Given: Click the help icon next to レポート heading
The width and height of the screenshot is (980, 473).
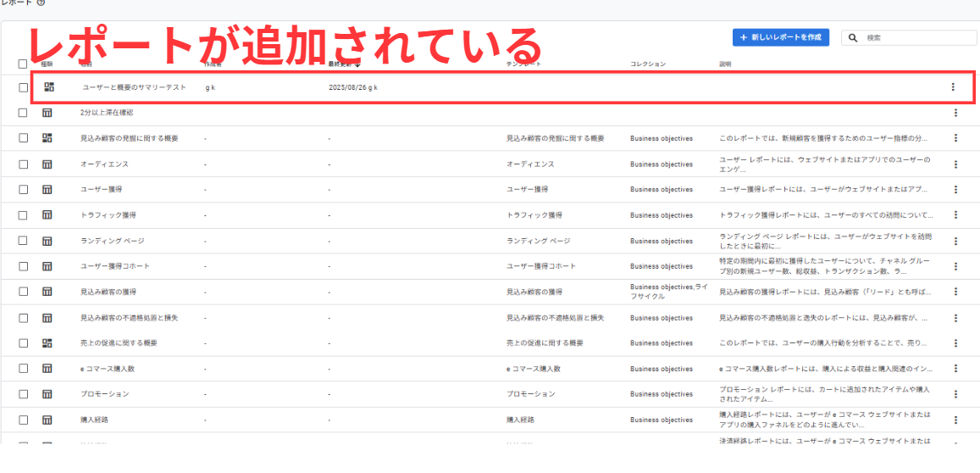Looking at the screenshot, I should click(x=41, y=3).
